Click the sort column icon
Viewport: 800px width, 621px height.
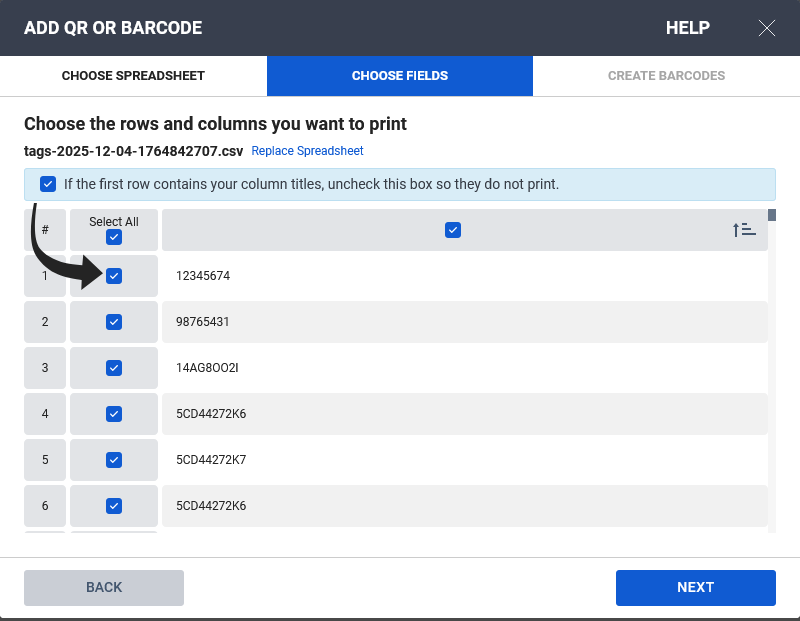click(x=743, y=230)
